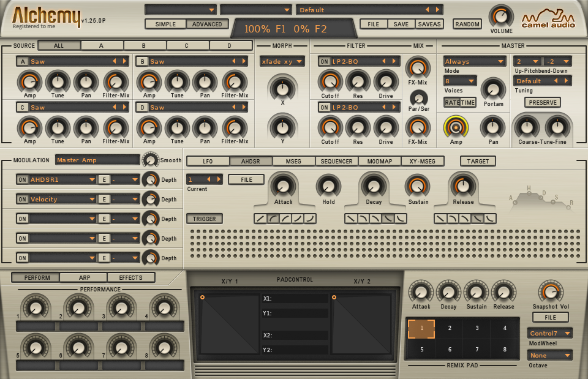The width and height of the screenshot is (588, 379).
Task: Click the SAVEAS button
Action: pos(429,24)
